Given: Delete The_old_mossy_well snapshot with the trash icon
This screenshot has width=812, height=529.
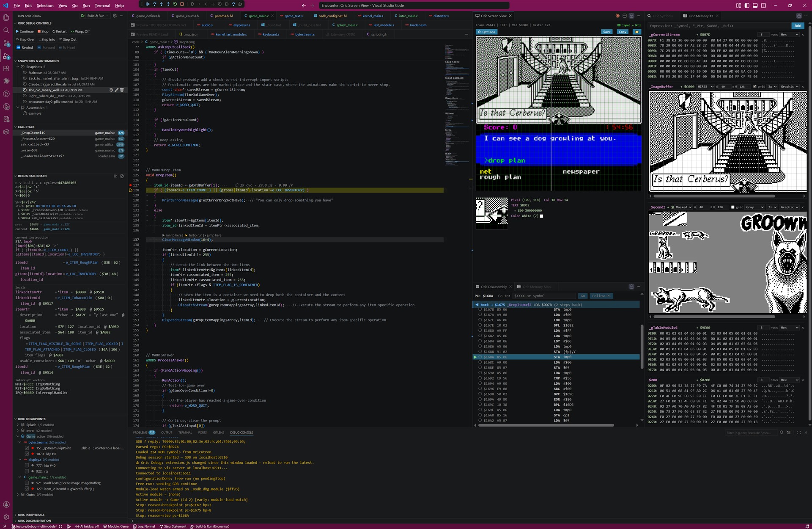Looking at the screenshot, I should click(x=122, y=90).
